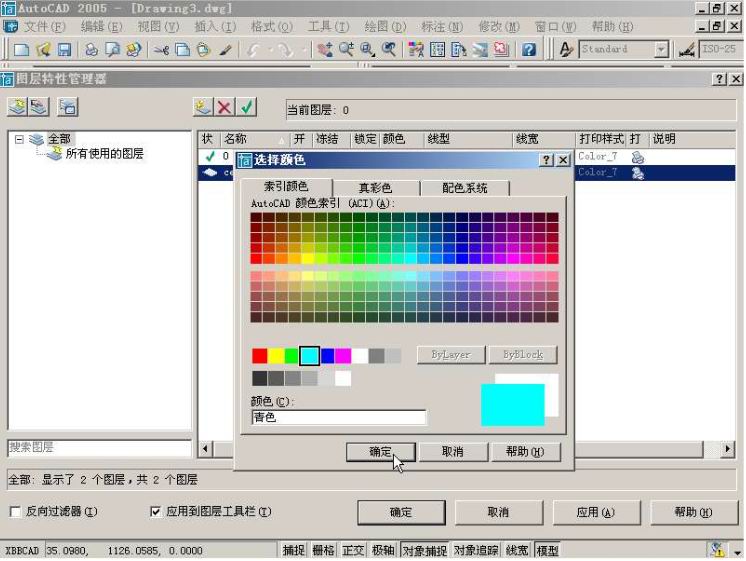Click the Tool Palettes icon
Image resolution: width=746 pixels, height=561 pixels.
(x=459, y=49)
